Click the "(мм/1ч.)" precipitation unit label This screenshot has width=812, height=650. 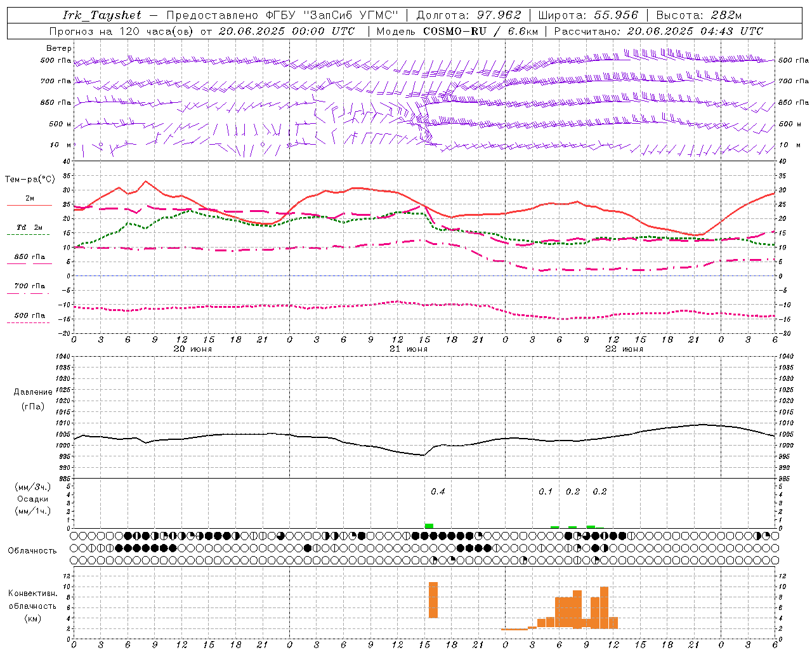(x=32, y=511)
